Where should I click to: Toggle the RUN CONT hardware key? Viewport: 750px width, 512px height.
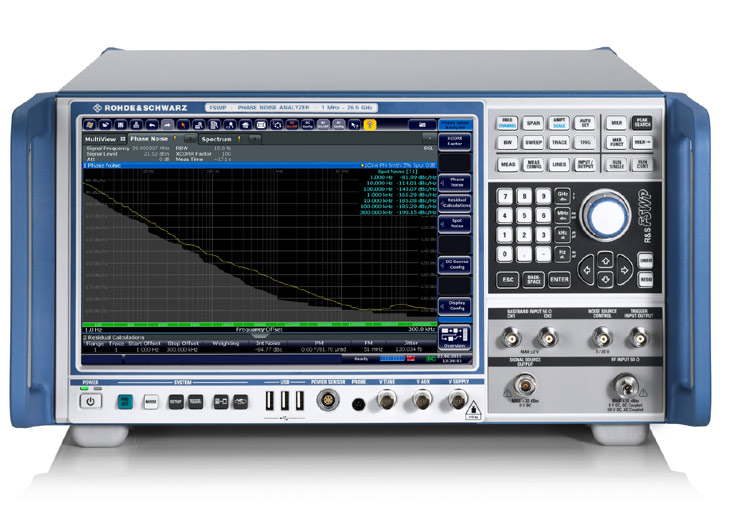coord(642,165)
